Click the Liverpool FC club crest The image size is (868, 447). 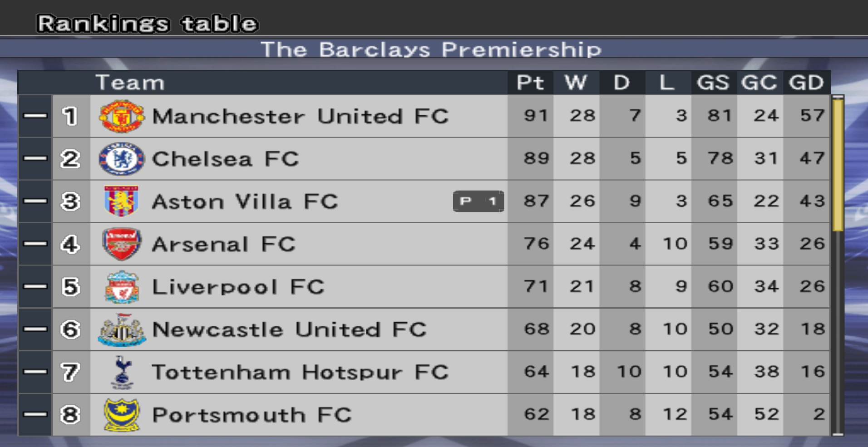click(121, 286)
